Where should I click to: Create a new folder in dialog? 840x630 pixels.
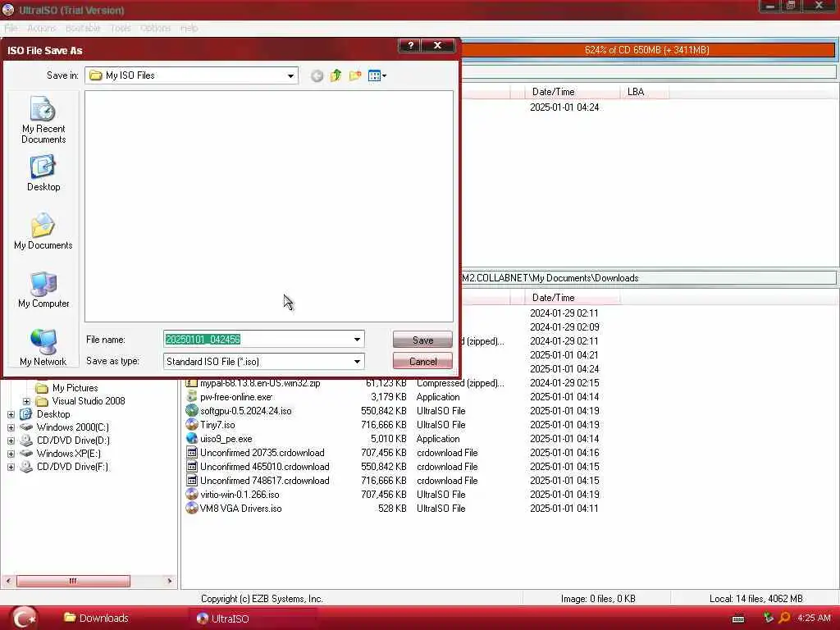[355, 75]
